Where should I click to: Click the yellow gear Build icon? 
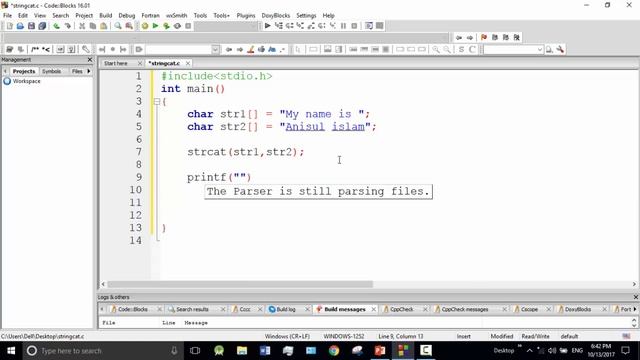[145, 26]
